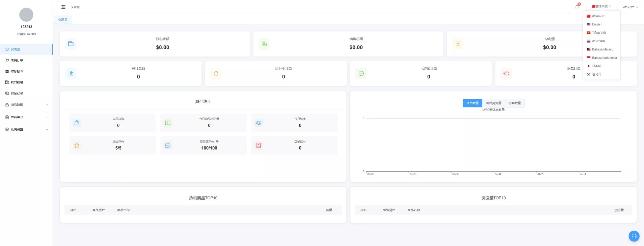Click the hamburger menu collapse icon
This screenshot has height=246, width=644.
click(x=63, y=7)
